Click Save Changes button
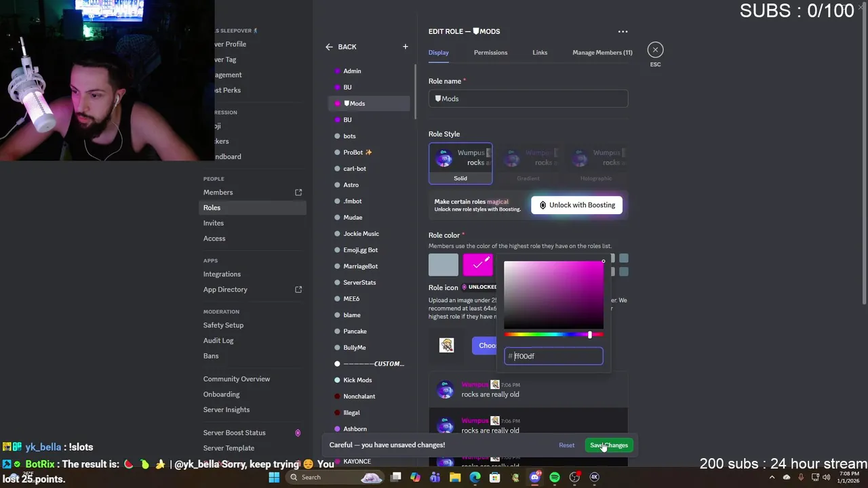The image size is (868, 488). [608, 445]
